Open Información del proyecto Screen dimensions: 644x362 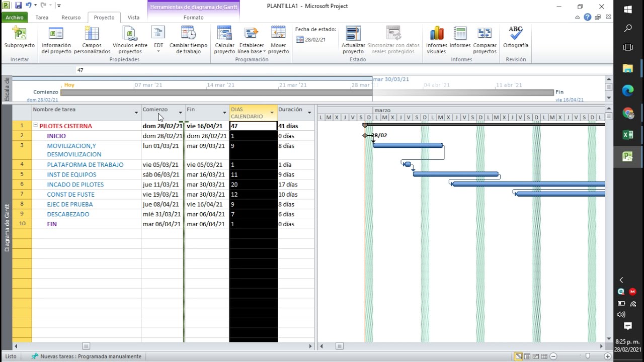[56, 39]
